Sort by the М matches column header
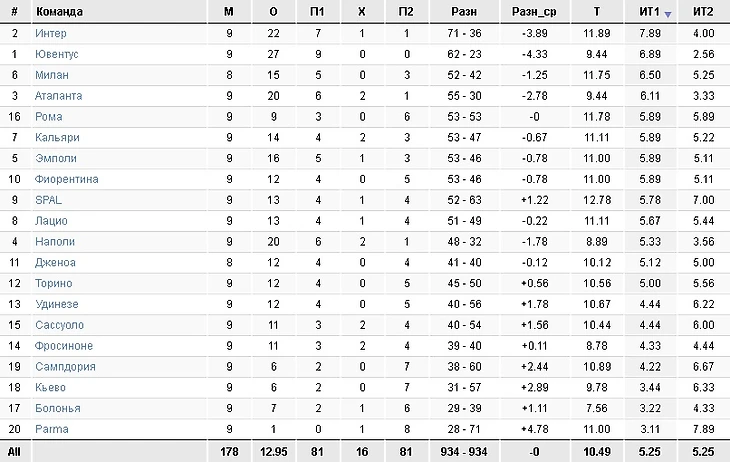 229,12
